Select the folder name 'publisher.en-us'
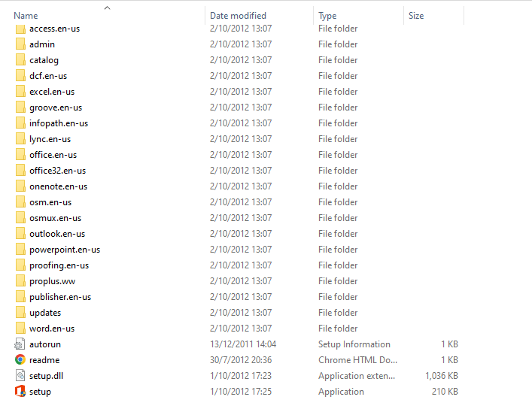Viewport: 532px width, 415px height. (x=60, y=297)
